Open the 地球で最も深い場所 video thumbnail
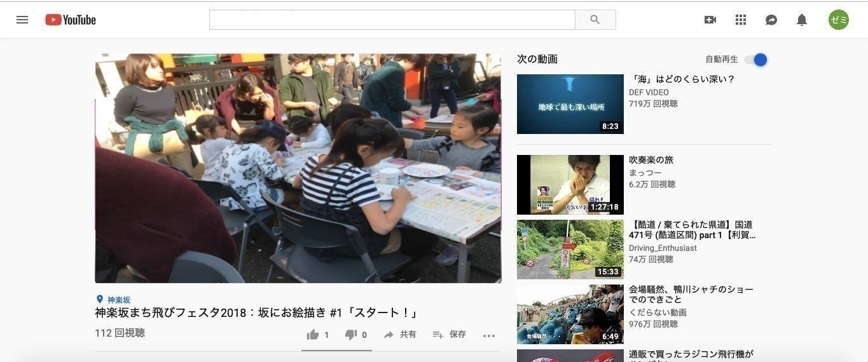The width and height of the screenshot is (868, 362). click(x=570, y=104)
